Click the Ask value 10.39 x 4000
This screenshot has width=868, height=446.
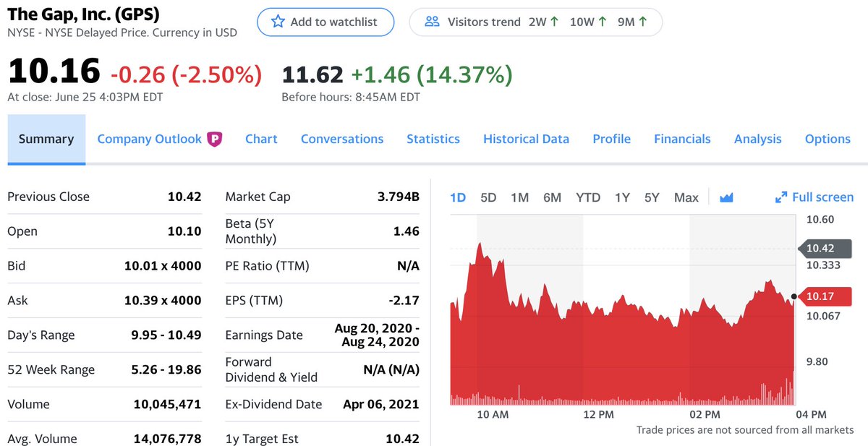click(x=163, y=301)
